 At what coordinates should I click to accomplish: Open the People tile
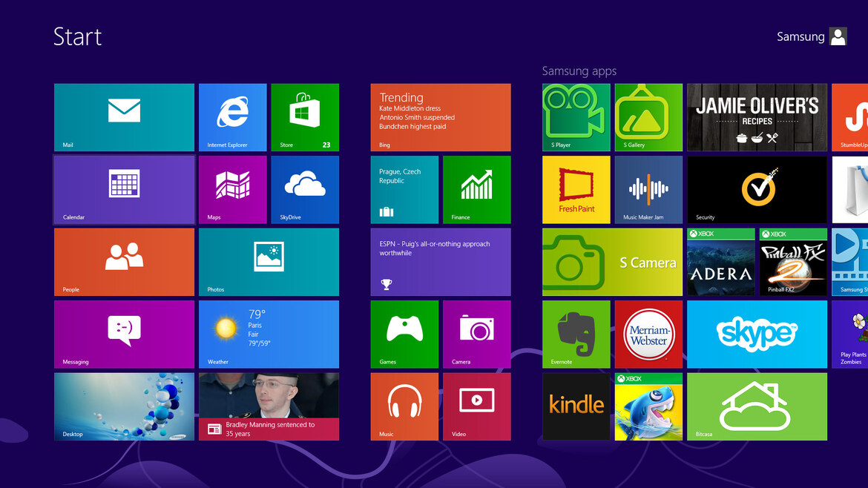click(124, 262)
